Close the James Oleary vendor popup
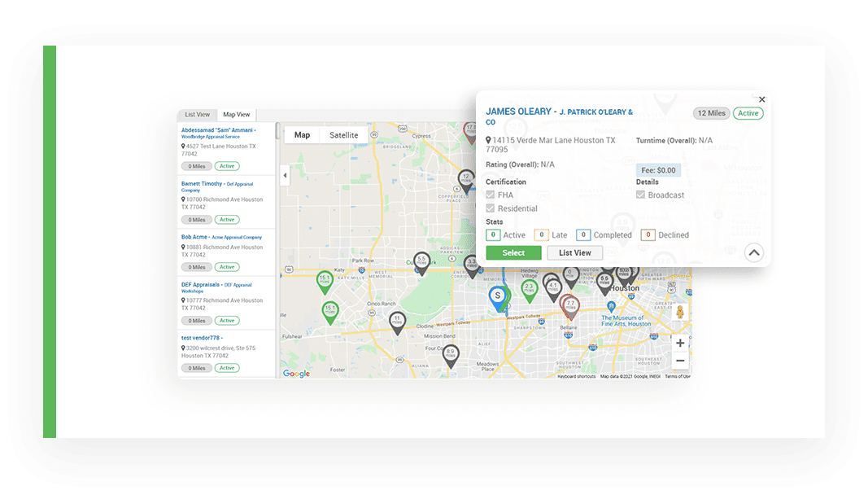Viewport: 868px width, 495px height. click(x=761, y=99)
